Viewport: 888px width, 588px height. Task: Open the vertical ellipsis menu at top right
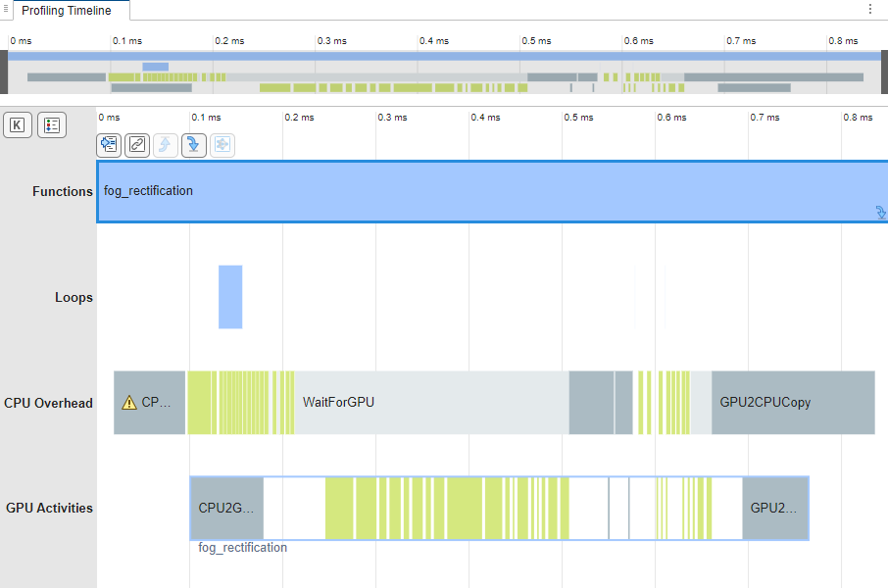tap(868, 9)
